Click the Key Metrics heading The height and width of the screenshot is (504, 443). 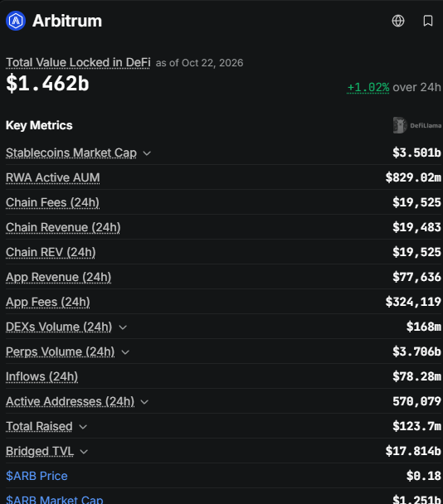pos(39,125)
